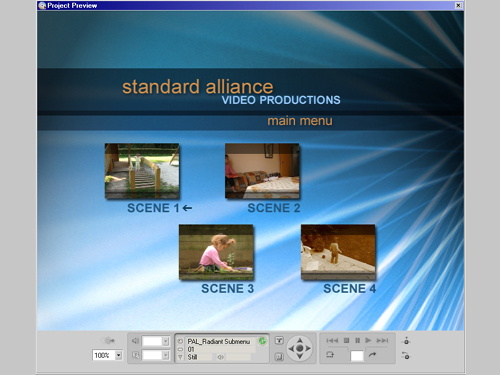
Task: Open the 100% zoom dropdown
Action: [x=118, y=355]
